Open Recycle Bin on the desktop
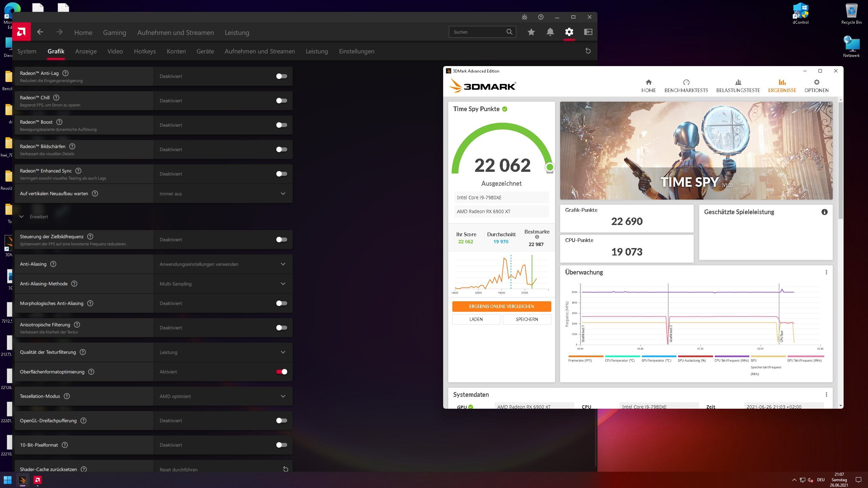This screenshot has width=868, height=488. point(851,14)
